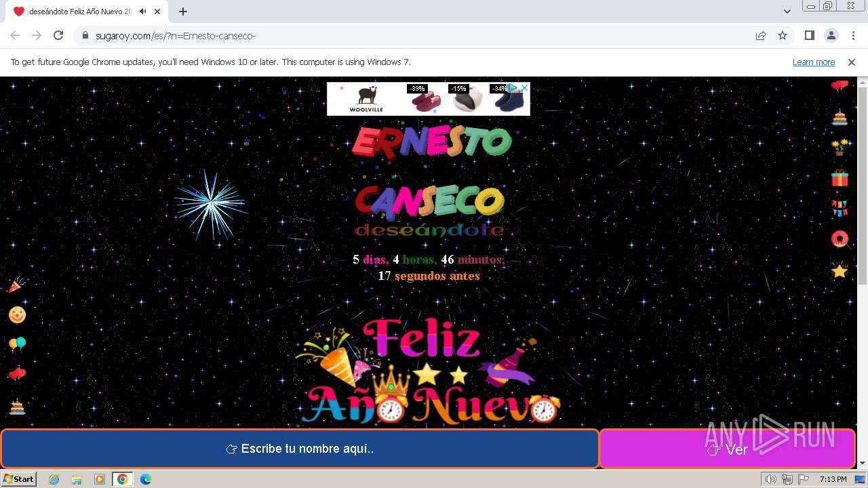Viewport: 868px width, 488px height.
Task: Click the CANSECO colorful name text
Action: (429, 202)
